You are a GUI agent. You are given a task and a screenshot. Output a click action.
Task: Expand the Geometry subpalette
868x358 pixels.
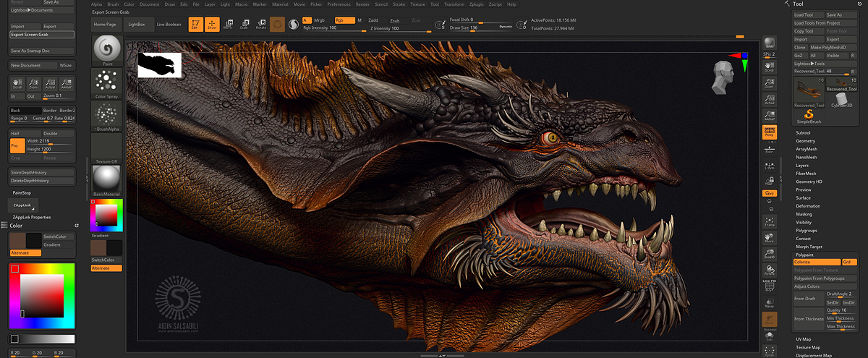pyautogui.click(x=805, y=141)
